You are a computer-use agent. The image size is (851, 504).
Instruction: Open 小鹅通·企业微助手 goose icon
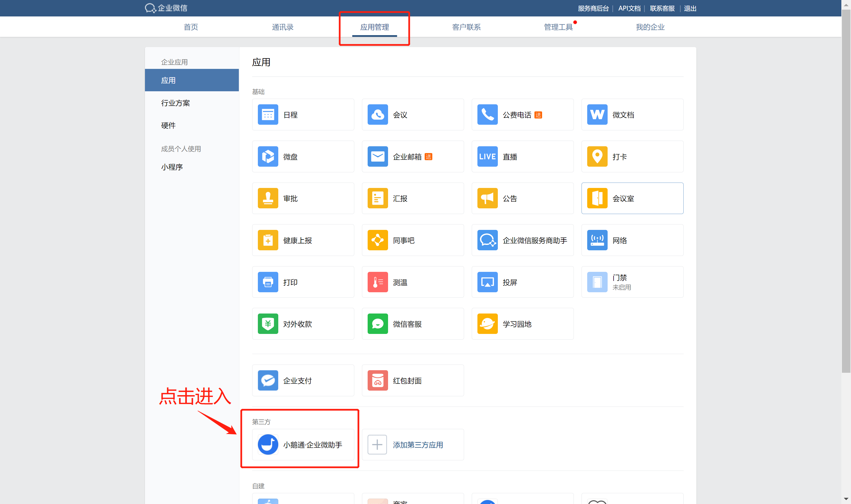pos(268,444)
